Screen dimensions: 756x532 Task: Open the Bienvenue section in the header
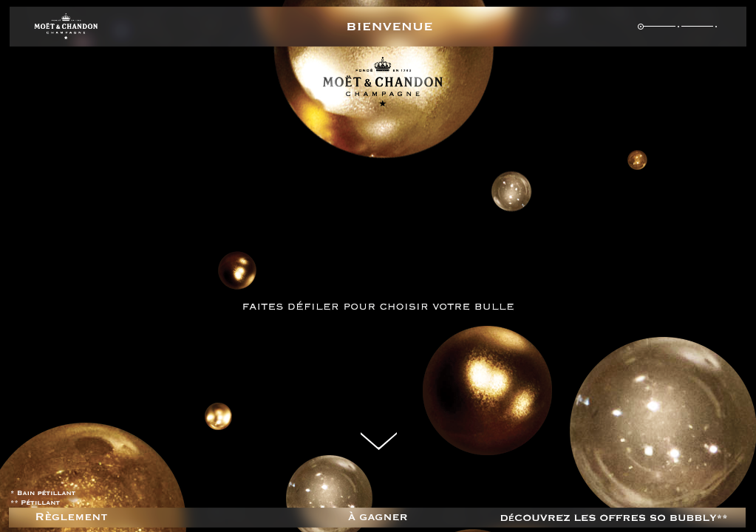[x=389, y=27]
